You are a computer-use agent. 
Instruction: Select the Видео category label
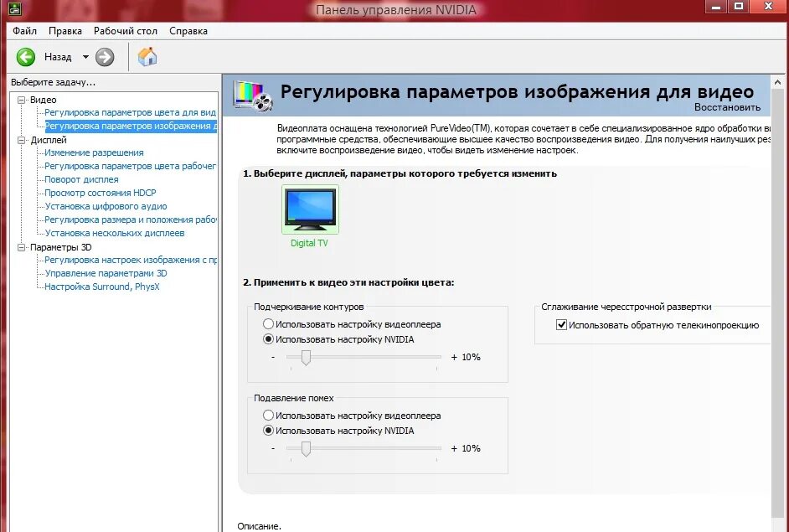(x=44, y=100)
